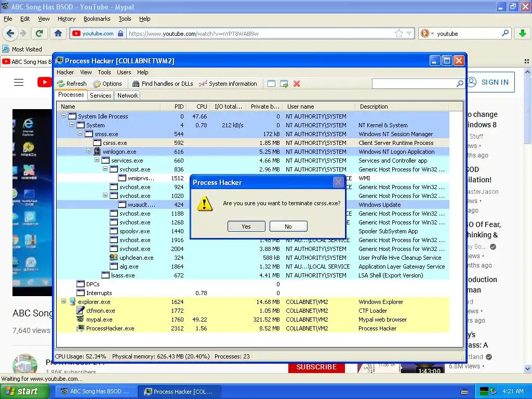532x399 pixels.
Task: Bookmark page with star icon
Action: coord(398,33)
